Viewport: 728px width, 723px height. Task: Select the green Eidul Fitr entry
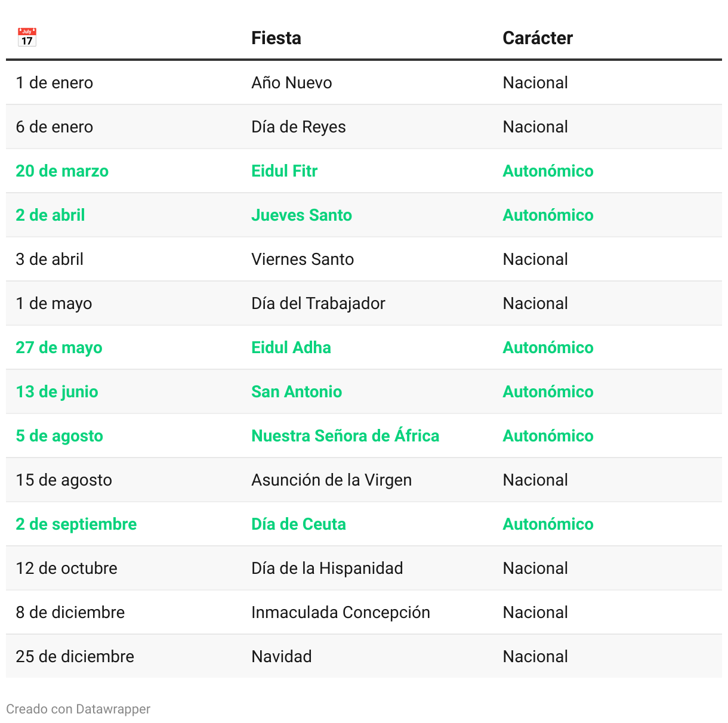(x=284, y=171)
